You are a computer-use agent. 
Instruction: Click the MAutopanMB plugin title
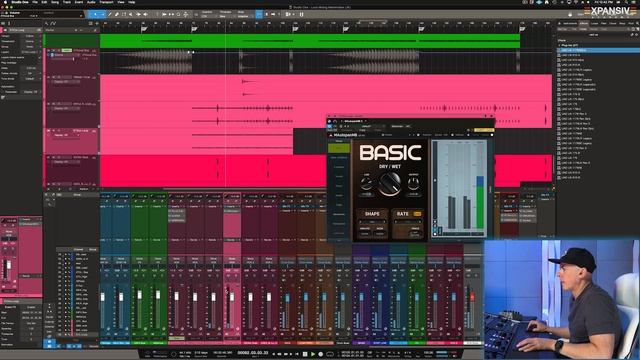pyautogui.click(x=345, y=135)
